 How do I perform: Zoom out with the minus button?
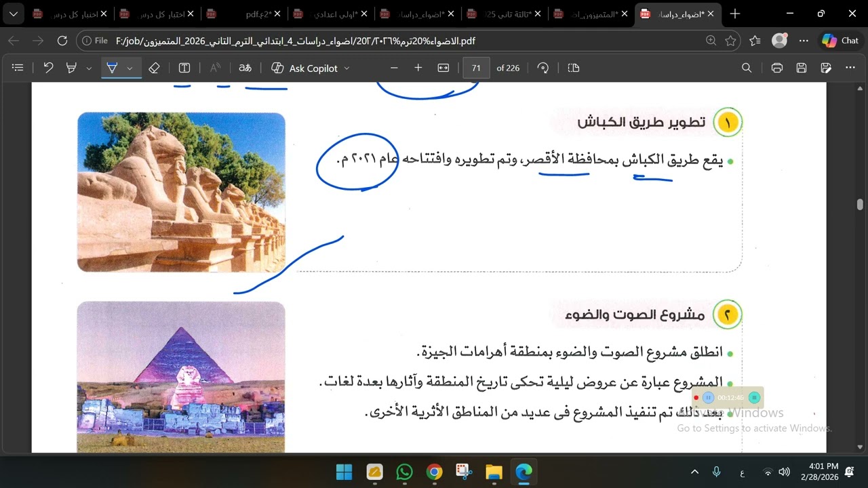pyautogui.click(x=394, y=68)
